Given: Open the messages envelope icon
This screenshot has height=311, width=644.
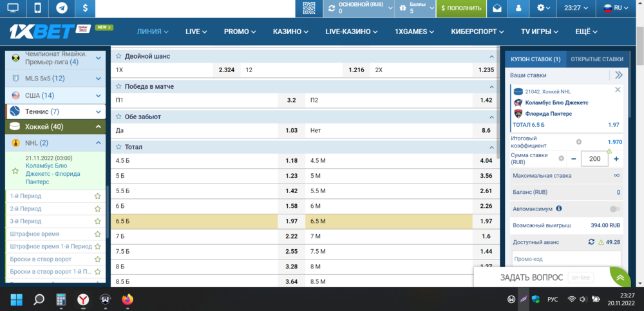Looking at the screenshot, I should (497, 8).
